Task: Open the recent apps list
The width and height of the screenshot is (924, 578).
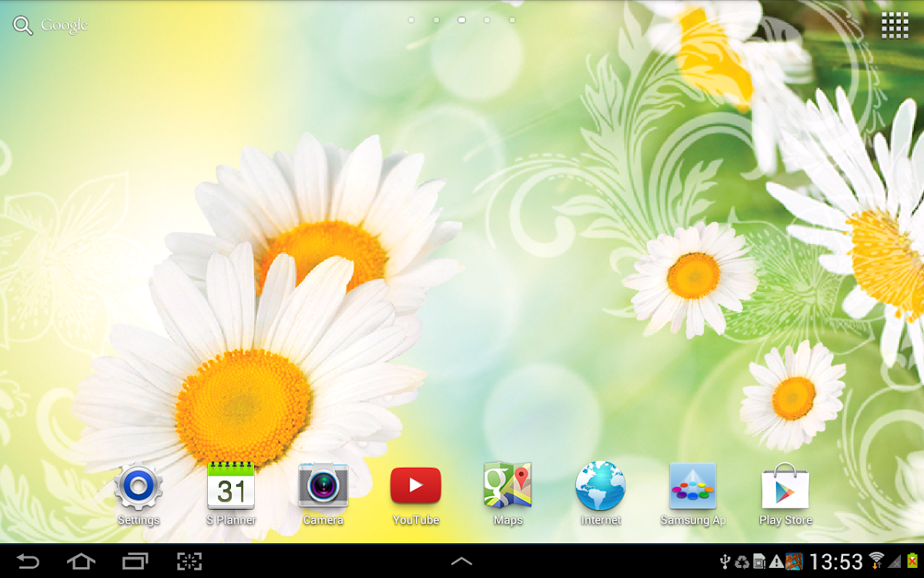Action: pos(135,562)
